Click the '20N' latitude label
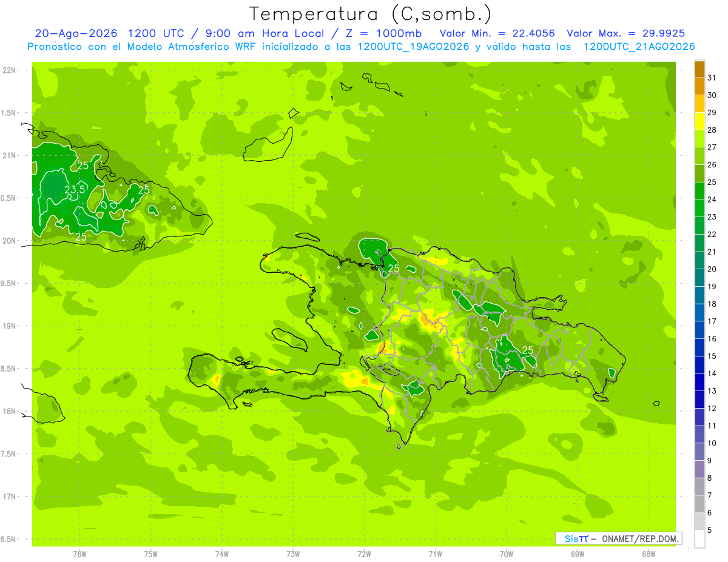Image resolution: width=728 pixels, height=562 pixels. (9, 241)
